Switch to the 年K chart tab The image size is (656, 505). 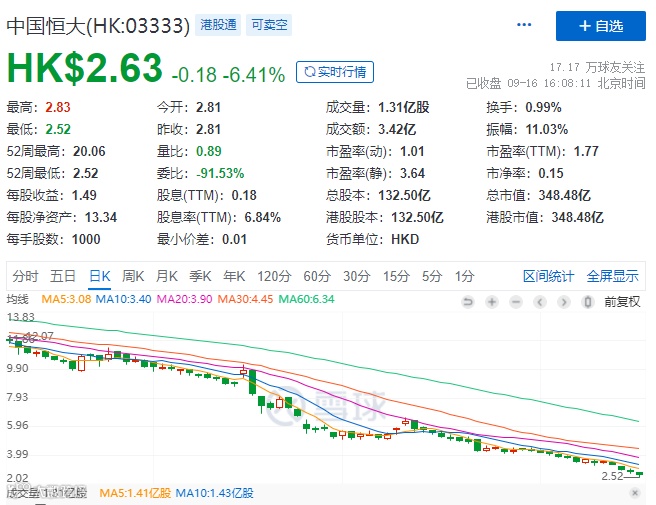tap(234, 276)
